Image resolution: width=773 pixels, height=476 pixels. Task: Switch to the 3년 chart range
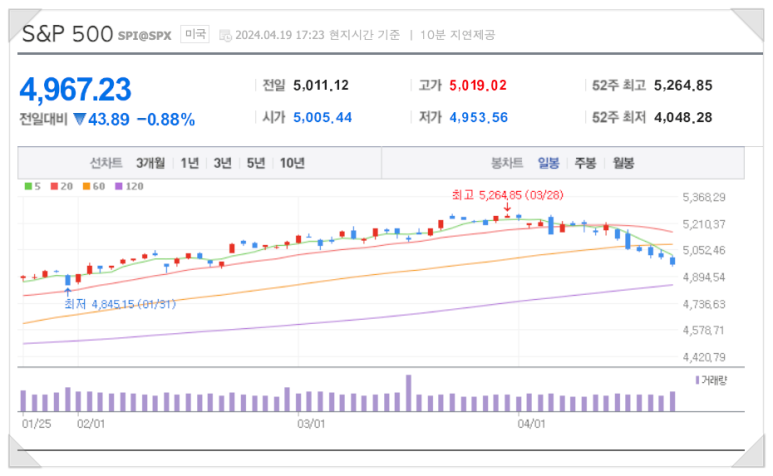[x=222, y=163]
